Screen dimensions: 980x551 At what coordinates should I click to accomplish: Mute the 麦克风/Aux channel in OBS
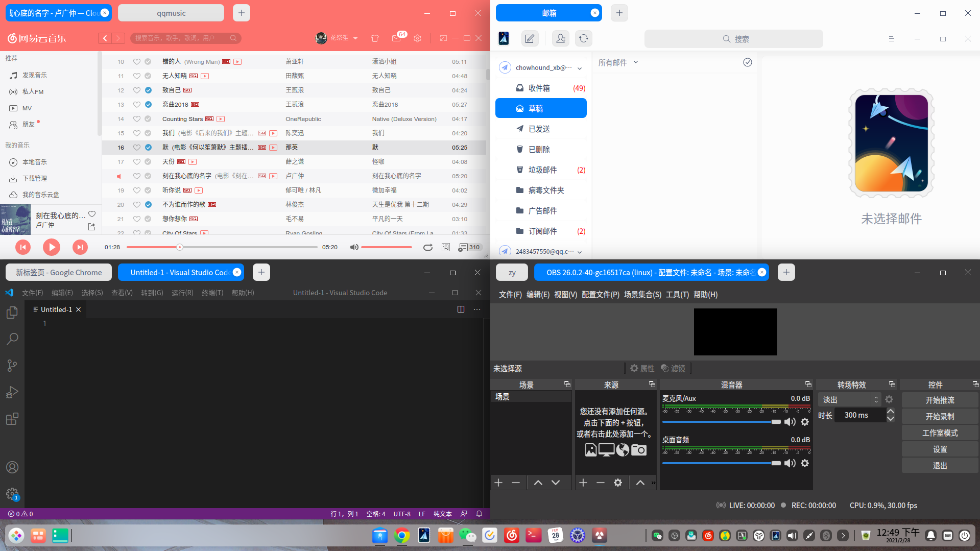point(790,422)
